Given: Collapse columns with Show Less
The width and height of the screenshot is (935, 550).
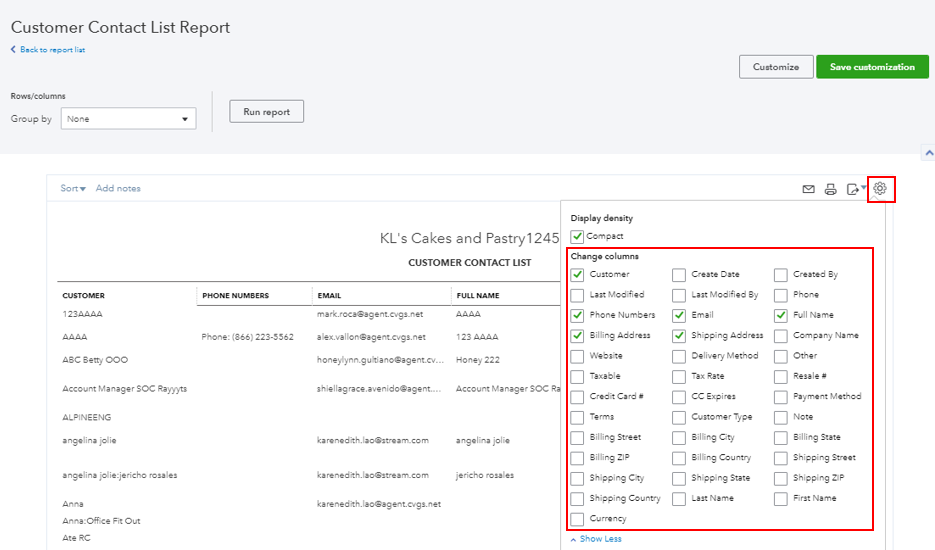Looking at the screenshot, I should (597, 539).
